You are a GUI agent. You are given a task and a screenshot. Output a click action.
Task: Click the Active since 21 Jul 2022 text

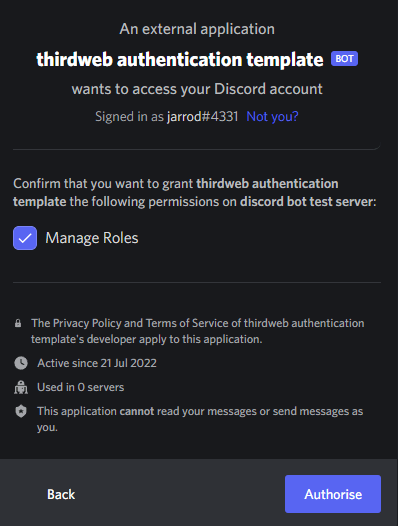[97, 363]
